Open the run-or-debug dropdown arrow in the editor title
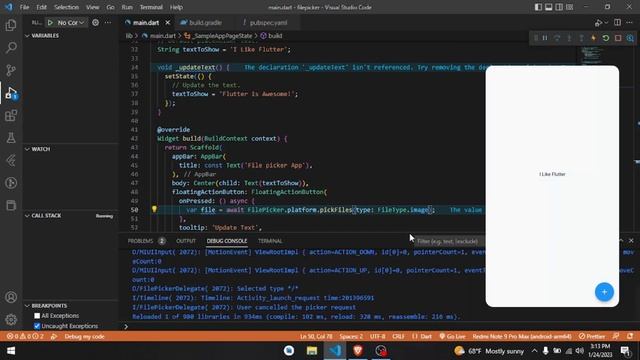This screenshot has height=360, width=640. pos(606,23)
